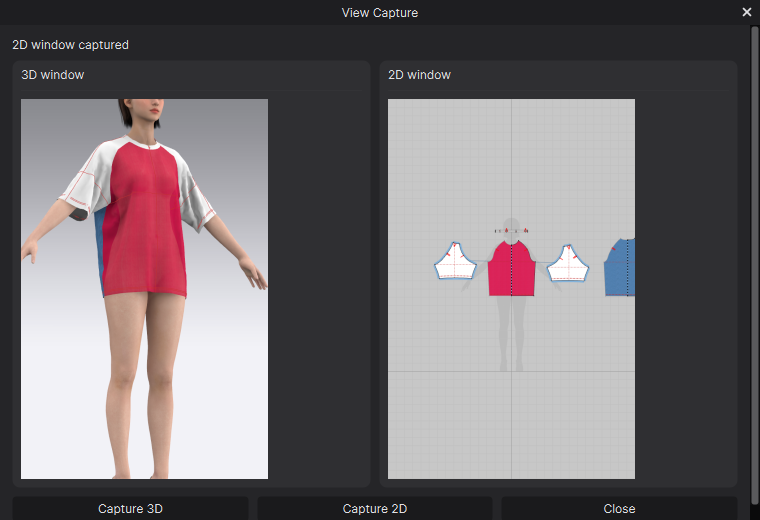
Task: Click the blue back pattern piece
Action: [620, 267]
